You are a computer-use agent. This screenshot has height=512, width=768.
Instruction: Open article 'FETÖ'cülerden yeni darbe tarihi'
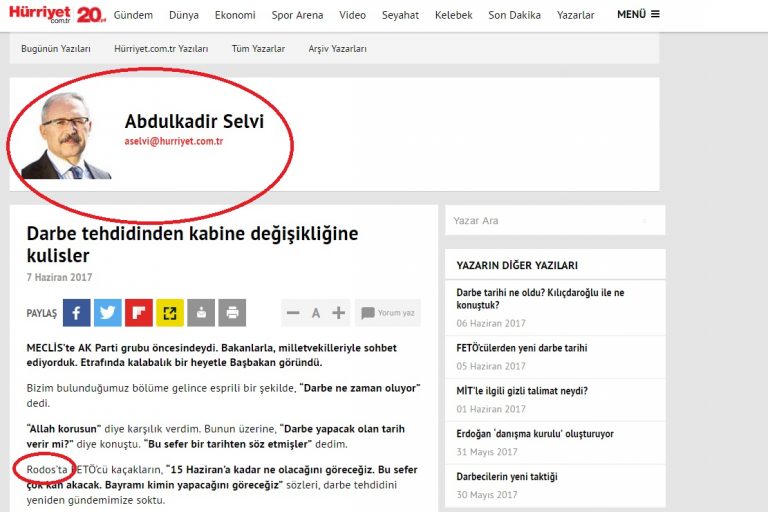522,348
